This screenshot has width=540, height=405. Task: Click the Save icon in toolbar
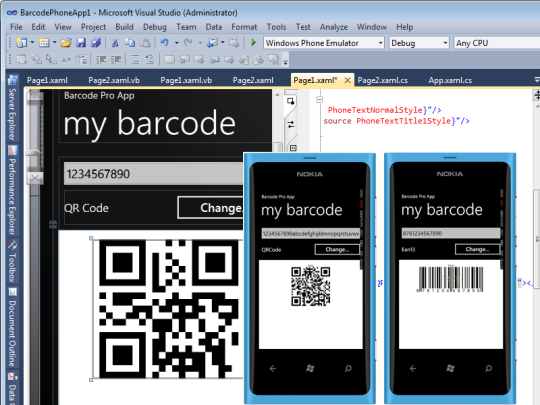coord(81,43)
